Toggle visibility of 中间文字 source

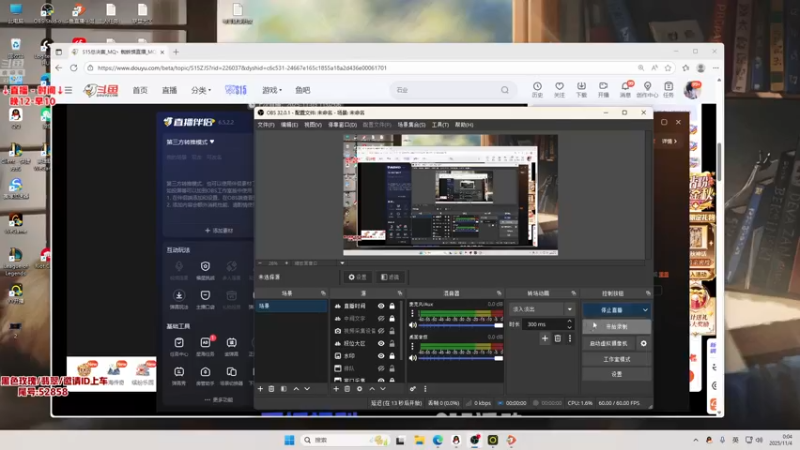pos(381,318)
